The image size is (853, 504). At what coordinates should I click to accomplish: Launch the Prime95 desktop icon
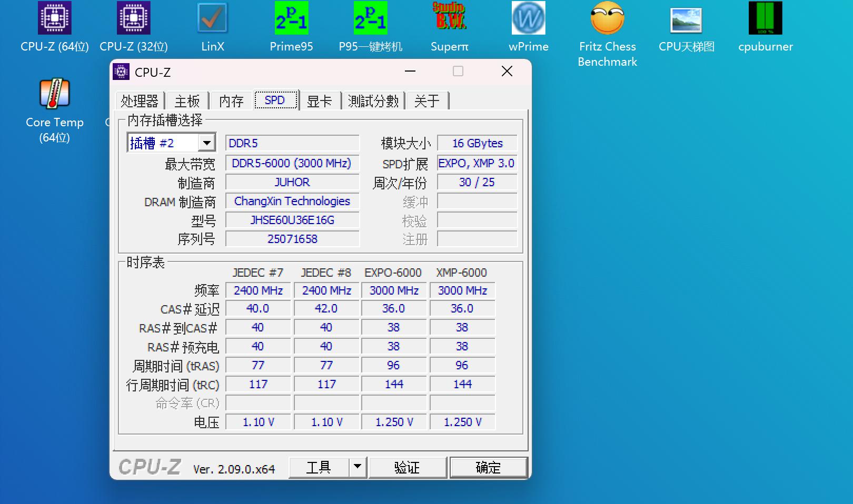click(292, 27)
